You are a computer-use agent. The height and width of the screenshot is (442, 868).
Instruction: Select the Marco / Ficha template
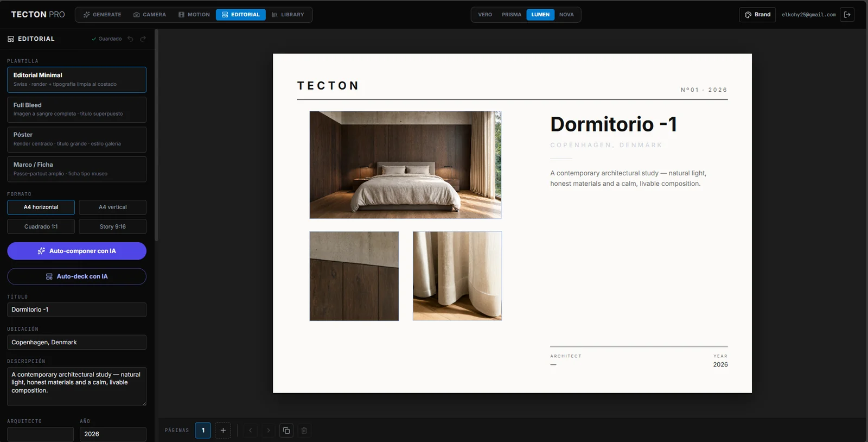click(x=76, y=169)
